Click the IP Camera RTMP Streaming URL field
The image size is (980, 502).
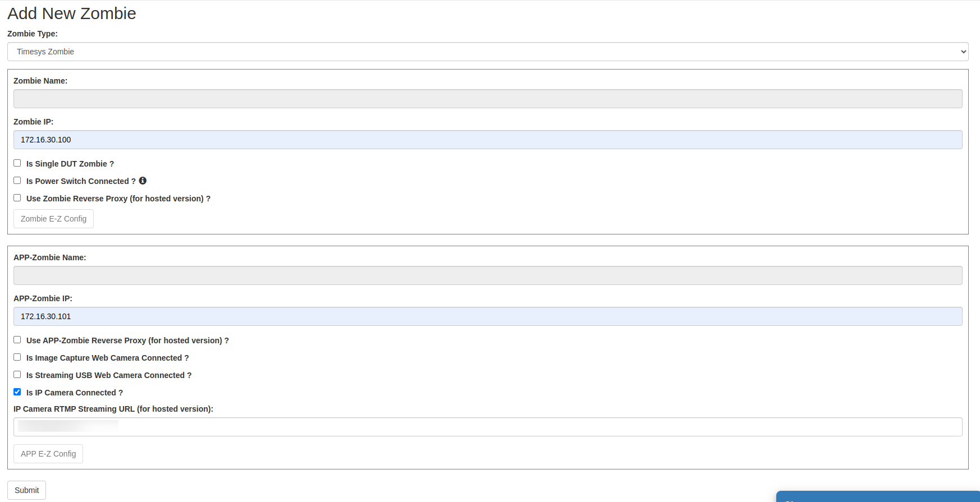(x=488, y=427)
